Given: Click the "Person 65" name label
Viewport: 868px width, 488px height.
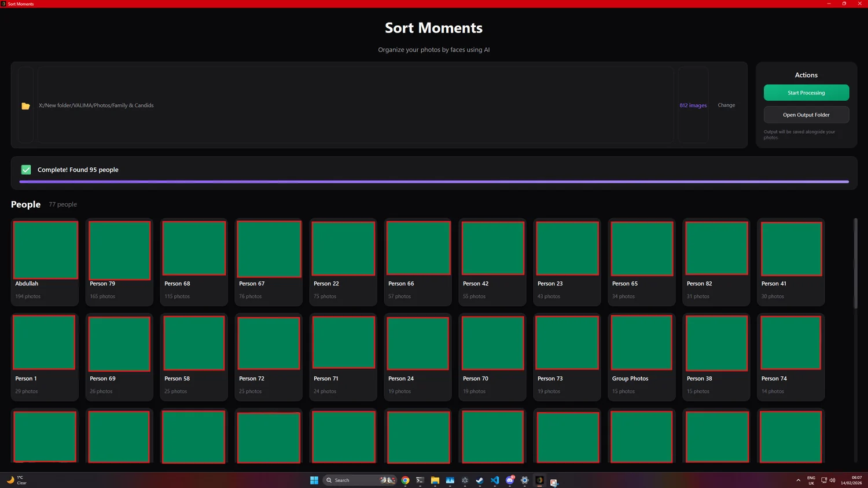Looking at the screenshot, I should click(x=625, y=284).
